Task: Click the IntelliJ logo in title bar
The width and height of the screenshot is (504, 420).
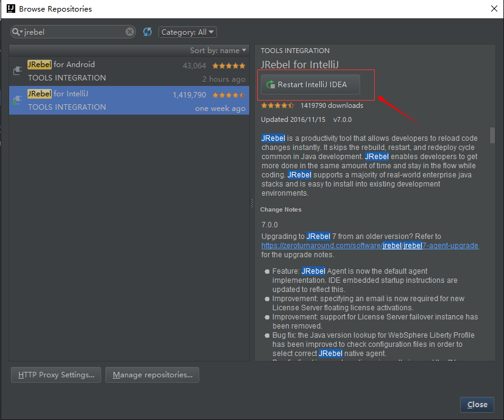Action: pyautogui.click(x=11, y=9)
